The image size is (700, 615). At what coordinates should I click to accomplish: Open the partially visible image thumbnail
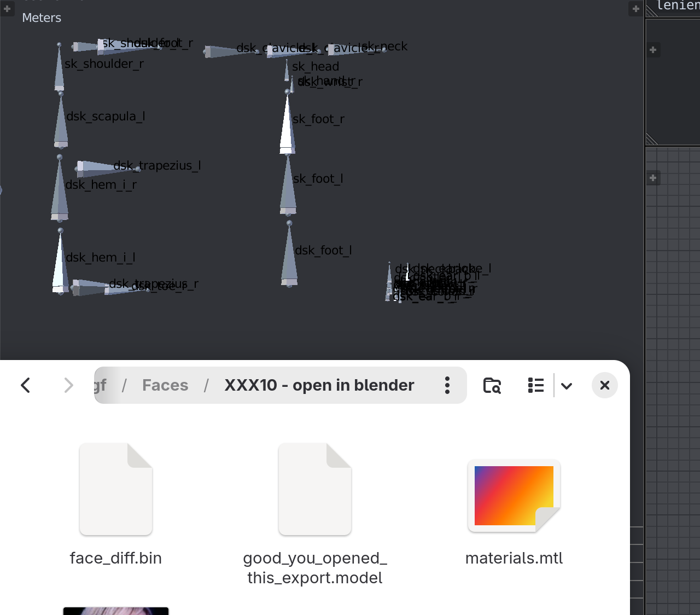click(116, 611)
